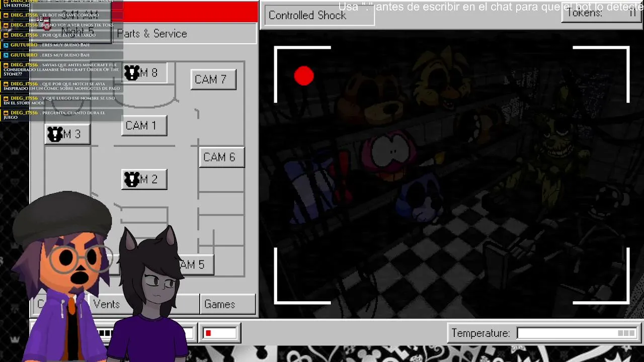
Task: Select the CAM 1 camera button
Action: coord(144,126)
